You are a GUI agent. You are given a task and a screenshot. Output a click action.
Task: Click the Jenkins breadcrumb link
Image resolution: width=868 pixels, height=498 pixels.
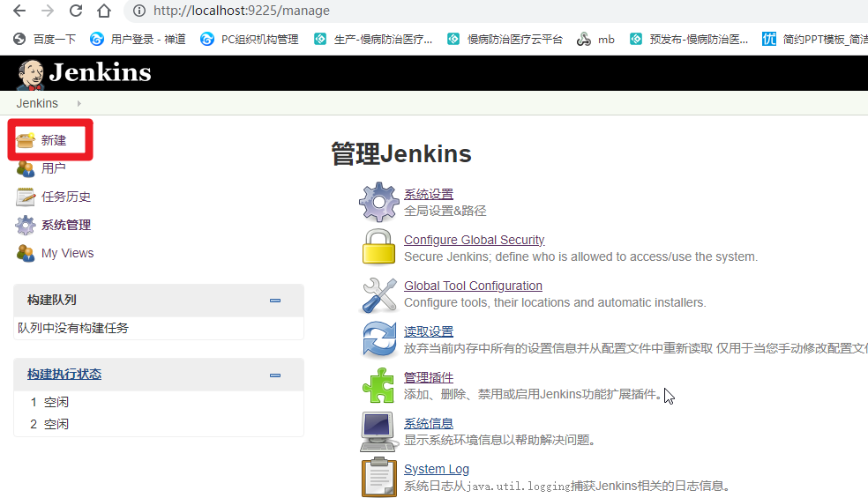click(37, 103)
